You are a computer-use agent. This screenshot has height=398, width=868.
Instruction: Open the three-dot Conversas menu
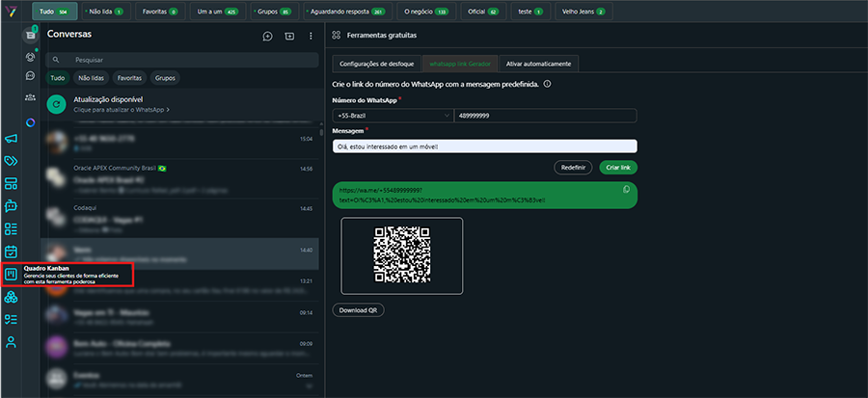311,36
